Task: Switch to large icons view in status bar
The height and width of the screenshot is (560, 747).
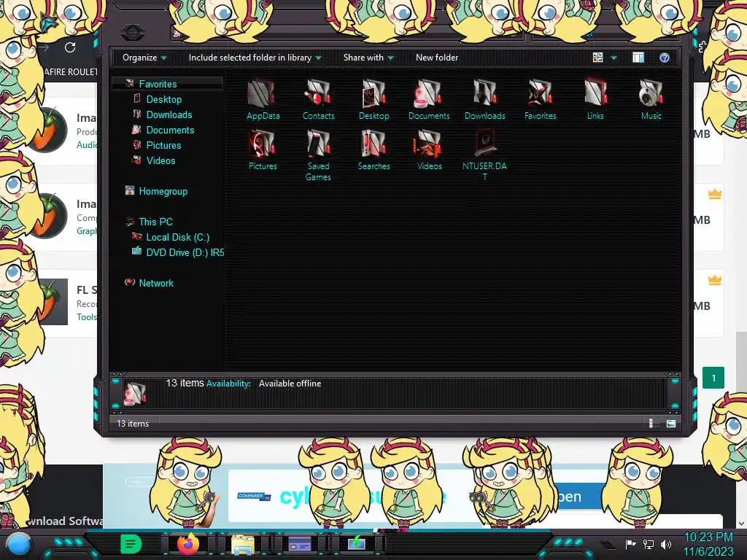Action: (671, 424)
